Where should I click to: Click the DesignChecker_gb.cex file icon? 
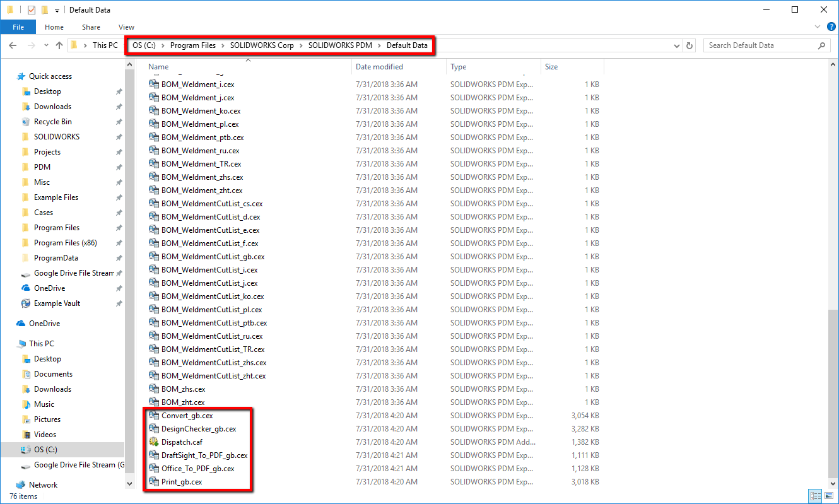coord(153,429)
